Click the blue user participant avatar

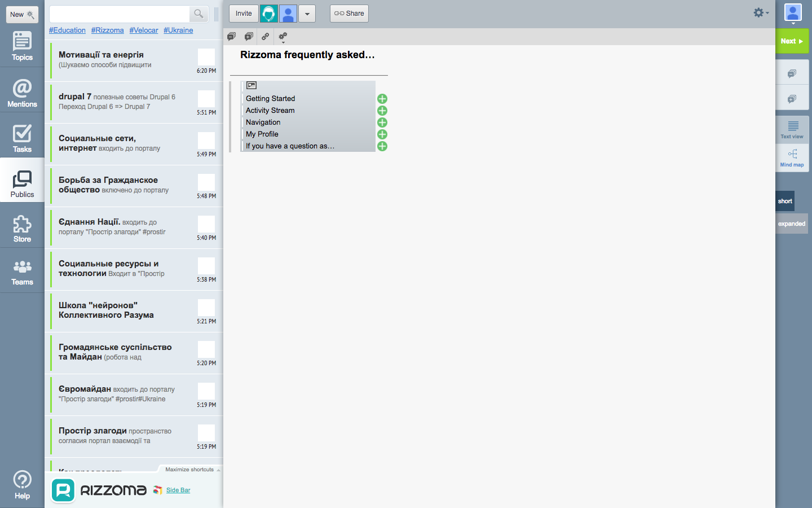coord(288,14)
